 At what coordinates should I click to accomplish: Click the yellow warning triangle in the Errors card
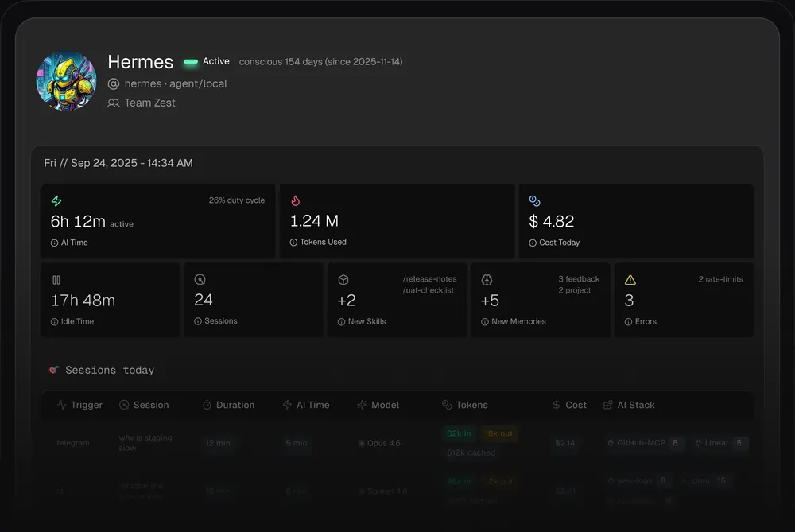pos(630,280)
